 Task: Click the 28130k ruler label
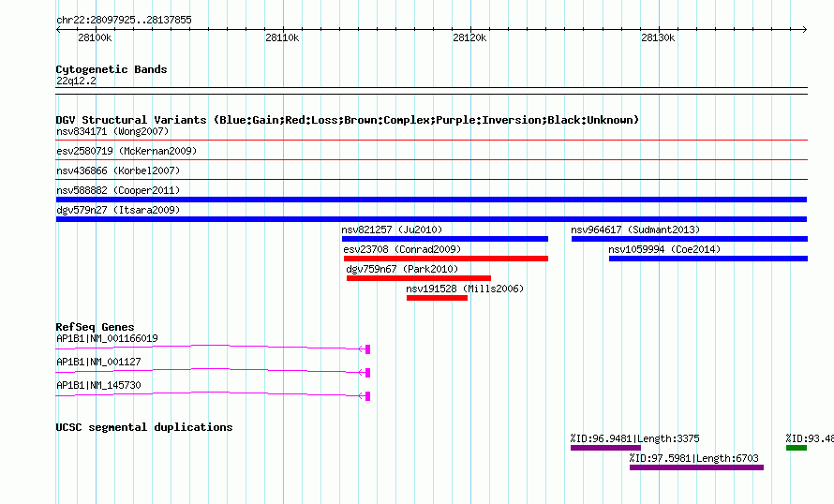point(658,37)
